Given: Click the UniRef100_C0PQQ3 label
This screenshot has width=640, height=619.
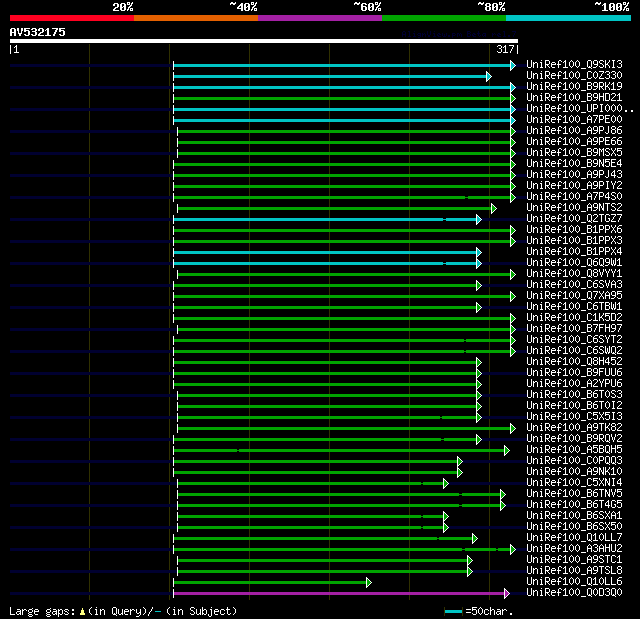Looking at the screenshot, I should click(574, 461).
